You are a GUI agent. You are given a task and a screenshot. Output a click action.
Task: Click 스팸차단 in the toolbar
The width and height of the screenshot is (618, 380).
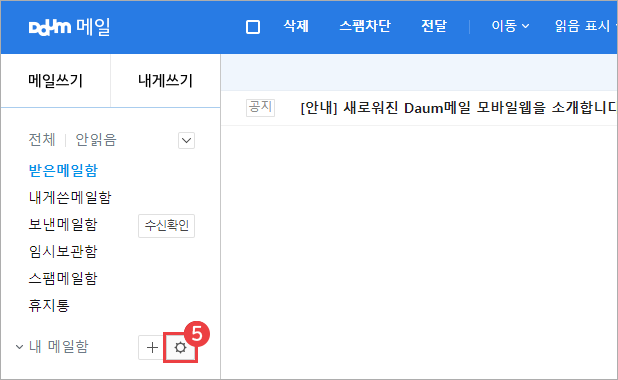pos(365,26)
